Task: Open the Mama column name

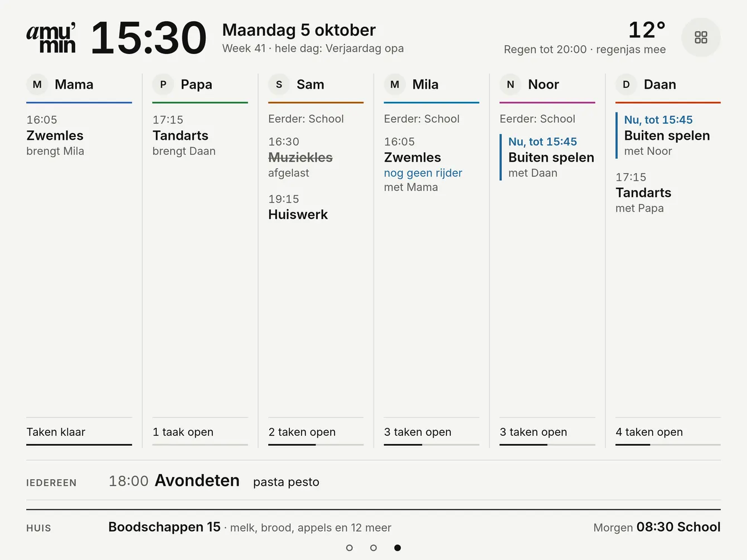Action: [x=74, y=85]
